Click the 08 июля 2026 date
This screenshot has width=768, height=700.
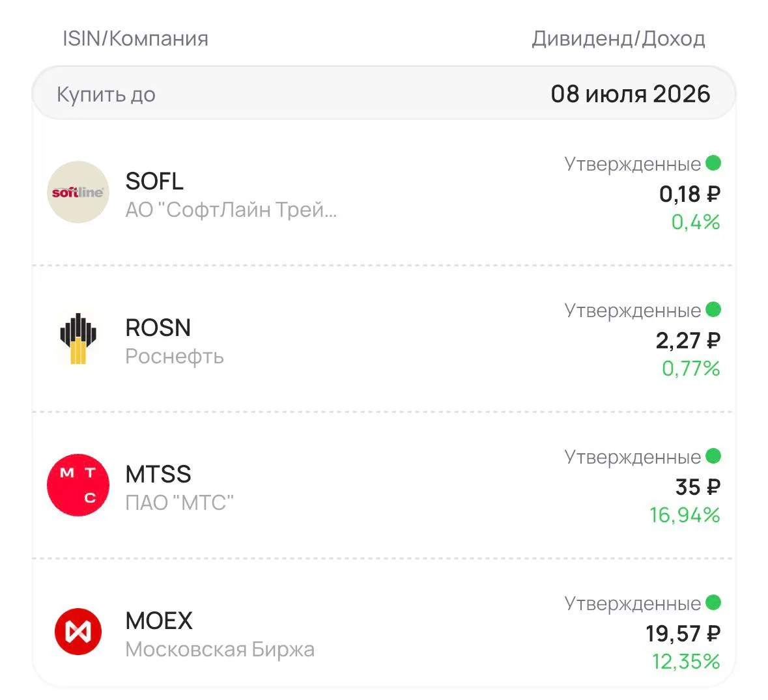(631, 94)
